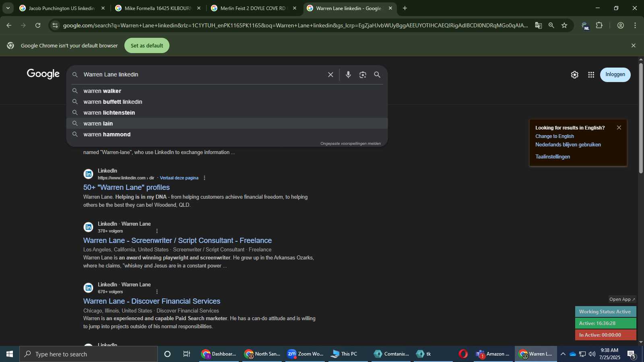Submit search with magnifier button

(377, 74)
